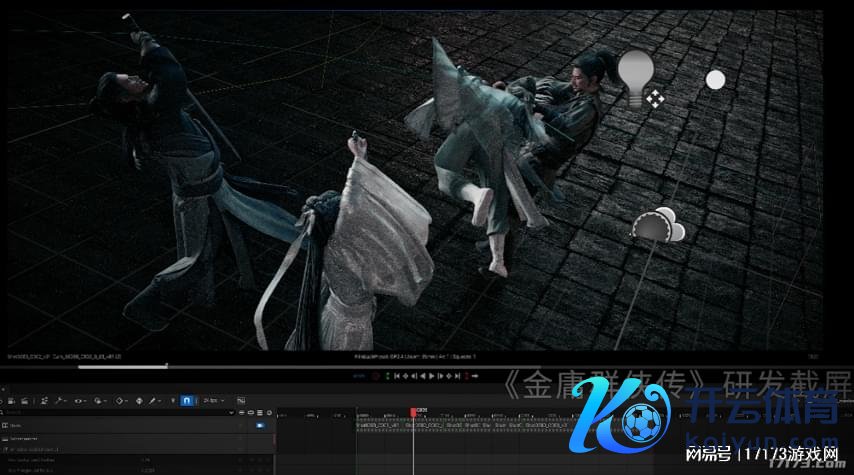Open the wrench actions dropdown in Sequencer
This screenshot has width=854, height=475.
pos(62,401)
